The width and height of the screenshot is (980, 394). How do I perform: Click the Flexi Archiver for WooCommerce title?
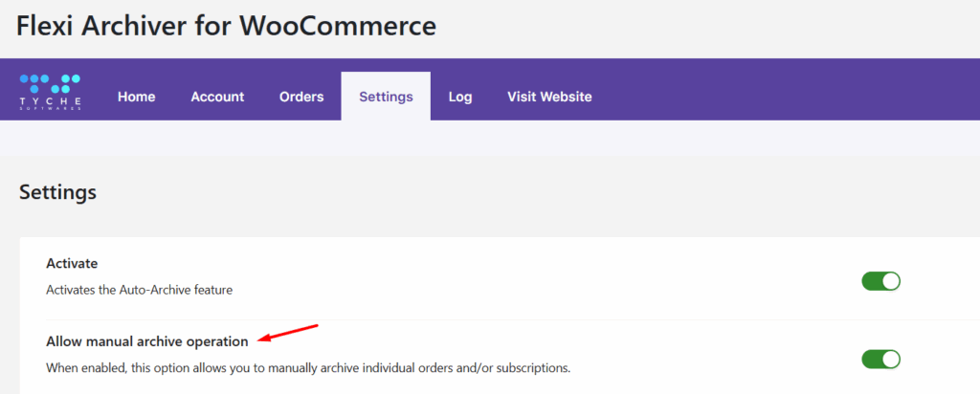[226, 25]
